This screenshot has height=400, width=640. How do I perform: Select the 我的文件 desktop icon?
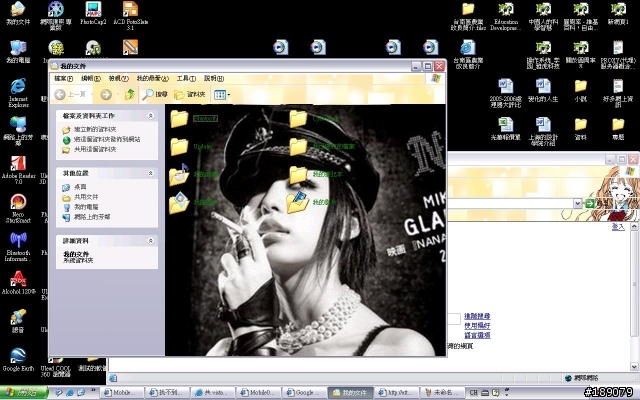[x=18, y=13]
